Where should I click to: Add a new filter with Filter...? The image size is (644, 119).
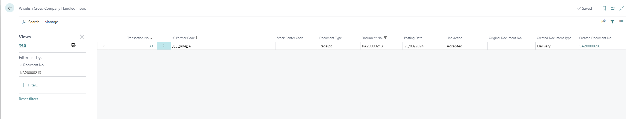(x=30, y=85)
